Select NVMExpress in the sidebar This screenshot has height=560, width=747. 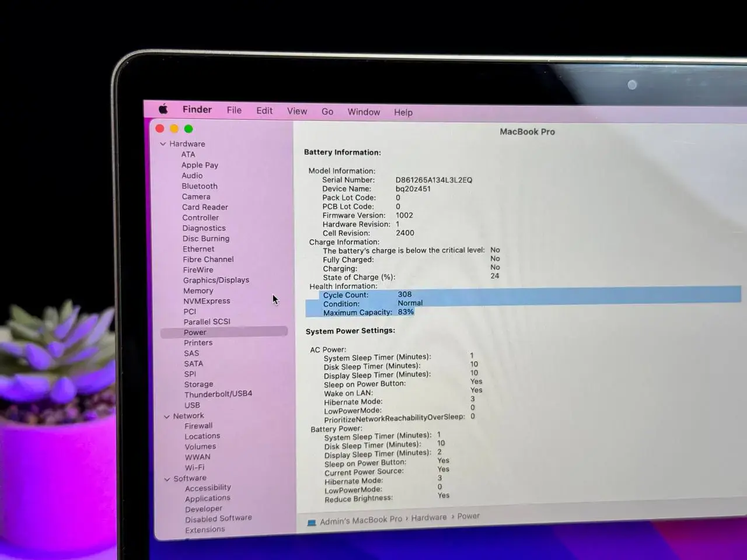pyautogui.click(x=207, y=301)
